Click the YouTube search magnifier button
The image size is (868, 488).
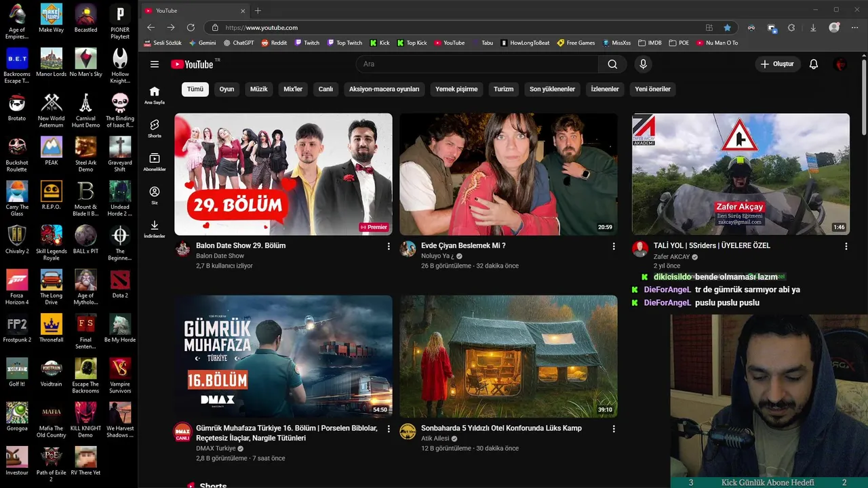click(612, 64)
